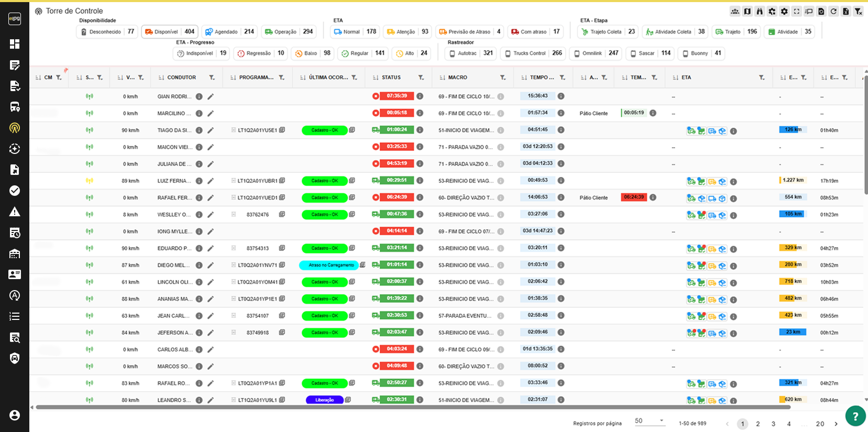Go to page 2 of the results
This screenshot has width=868, height=432.
[x=758, y=424]
